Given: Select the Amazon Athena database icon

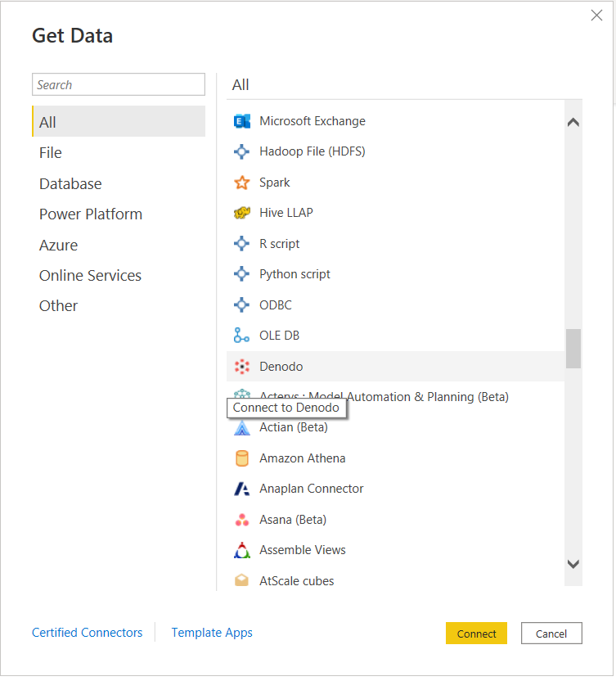Looking at the screenshot, I should point(241,458).
